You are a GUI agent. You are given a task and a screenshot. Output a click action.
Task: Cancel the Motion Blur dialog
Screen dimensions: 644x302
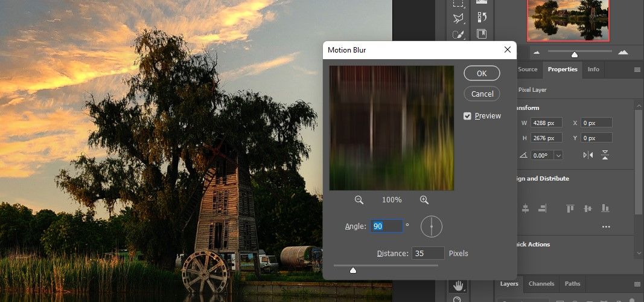(482, 94)
